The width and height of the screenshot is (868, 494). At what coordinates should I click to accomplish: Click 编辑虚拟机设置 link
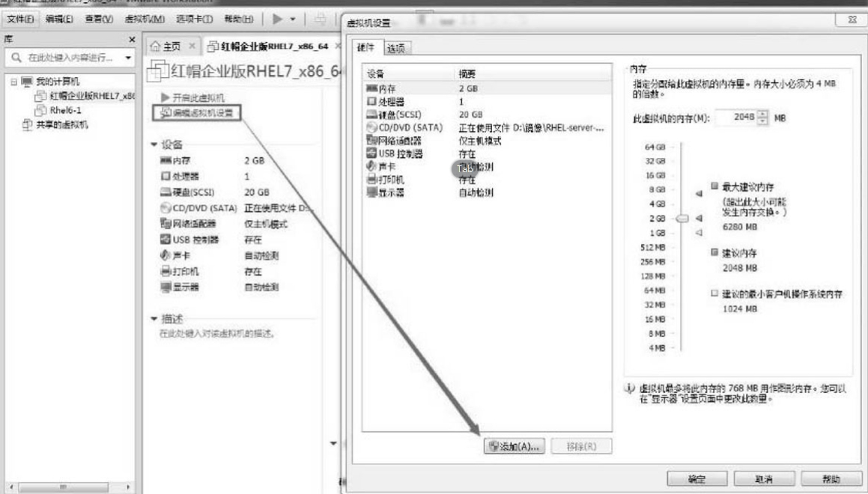(198, 113)
